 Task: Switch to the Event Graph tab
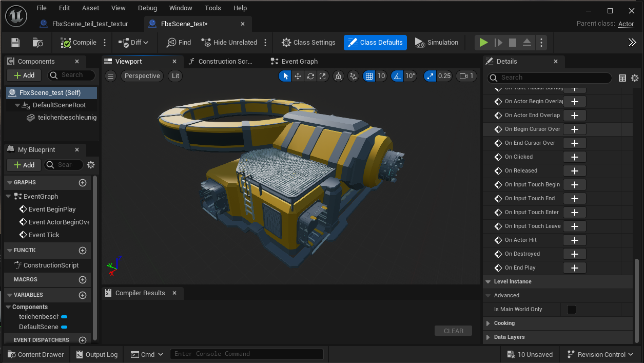click(x=299, y=62)
